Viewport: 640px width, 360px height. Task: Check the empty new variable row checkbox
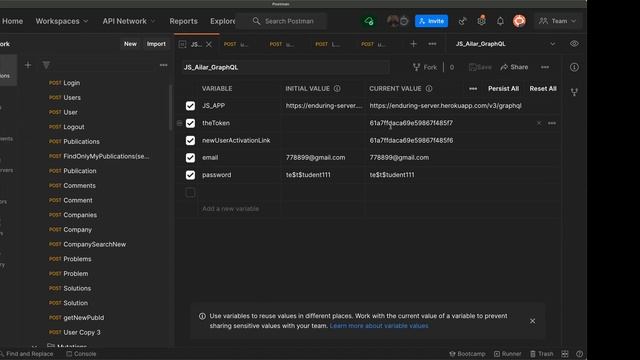190,193
